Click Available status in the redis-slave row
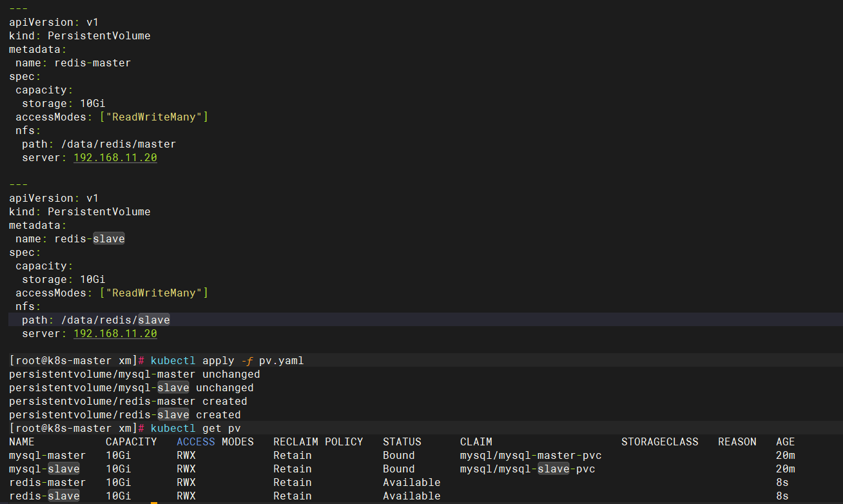Viewport: 843px width, 504px height. (x=412, y=496)
